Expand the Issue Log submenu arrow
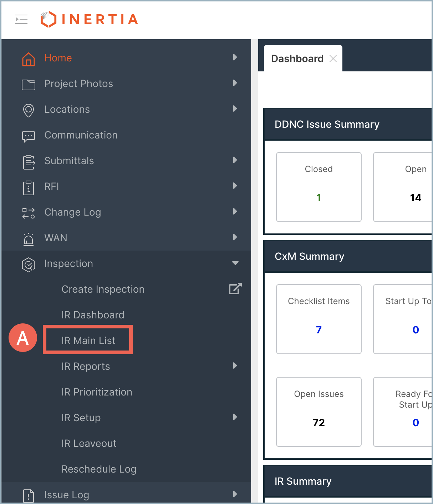Screen dimensions: 433x504 point(235,494)
